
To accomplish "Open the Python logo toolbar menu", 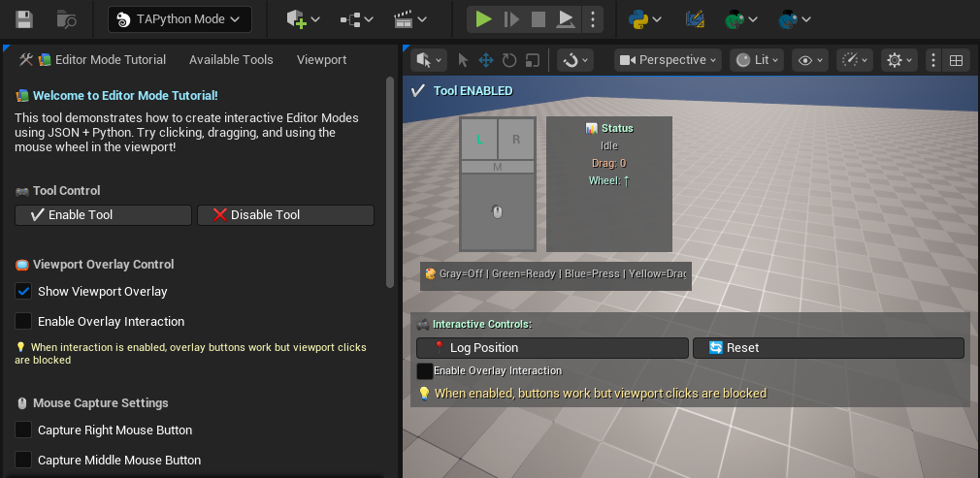I will tap(645, 19).
